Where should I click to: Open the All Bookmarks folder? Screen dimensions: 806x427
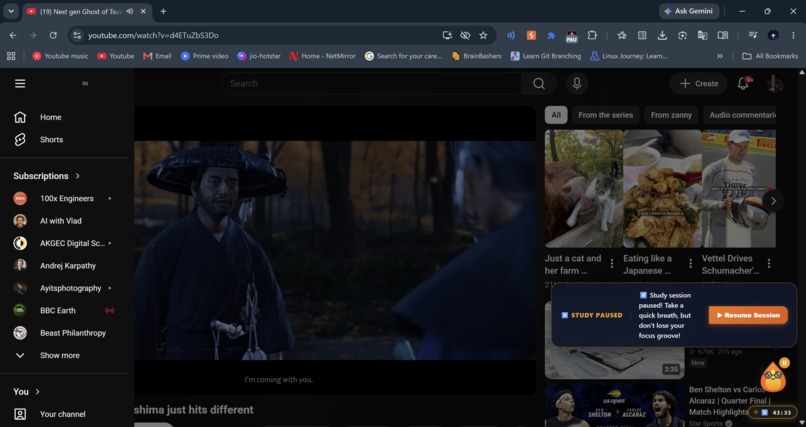[x=770, y=56]
